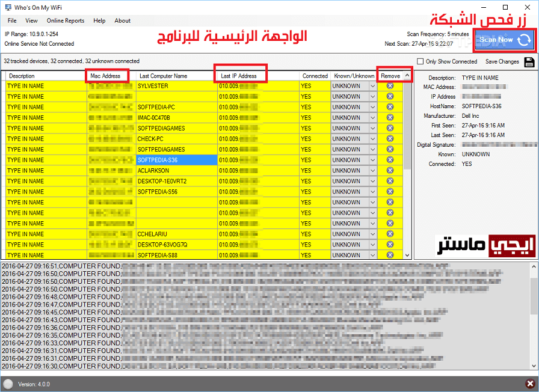Remove the SYLVESTER device with its X icon
The width and height of the screenshot is (539, 392).
click(390, 86)
